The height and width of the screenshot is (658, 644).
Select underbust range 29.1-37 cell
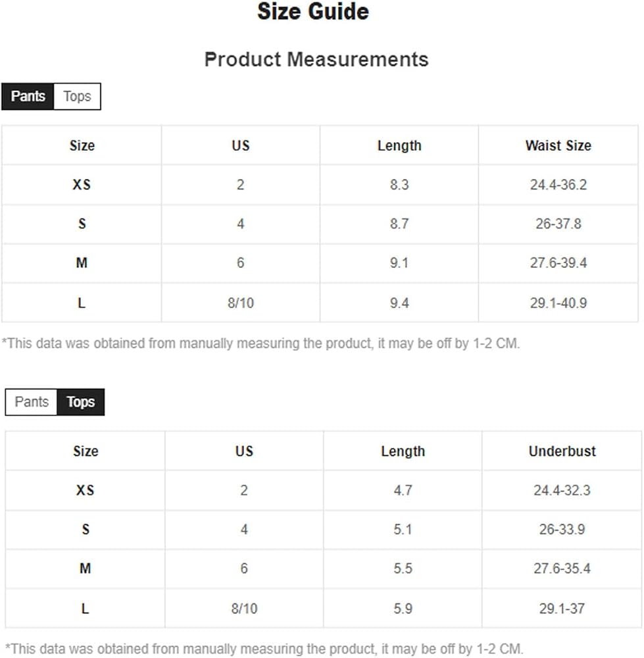coord(562,609)
